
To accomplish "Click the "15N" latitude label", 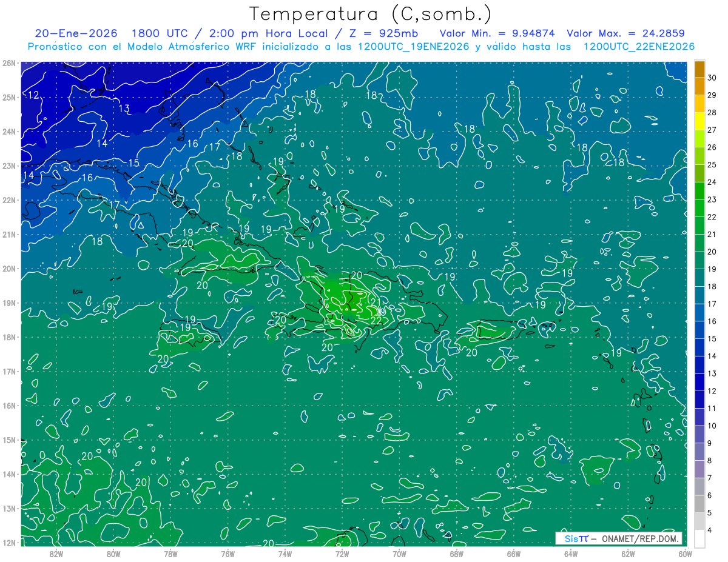I will coord(9,440).
